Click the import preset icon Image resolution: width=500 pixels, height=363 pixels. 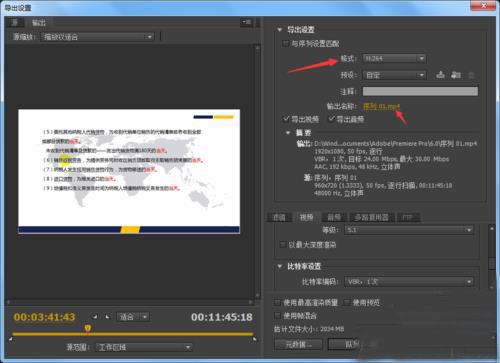(456, 75)
